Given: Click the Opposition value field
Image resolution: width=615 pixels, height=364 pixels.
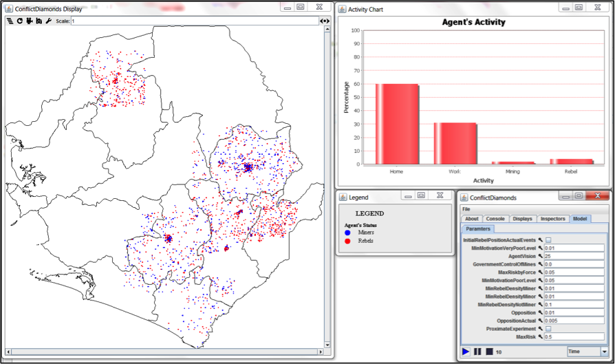Looking at the screenshot, I should [574, 312].
